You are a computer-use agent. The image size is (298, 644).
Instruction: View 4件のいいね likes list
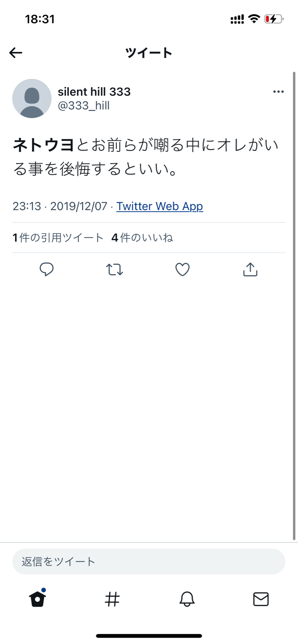pyautogui.click(x=142, y=237)
